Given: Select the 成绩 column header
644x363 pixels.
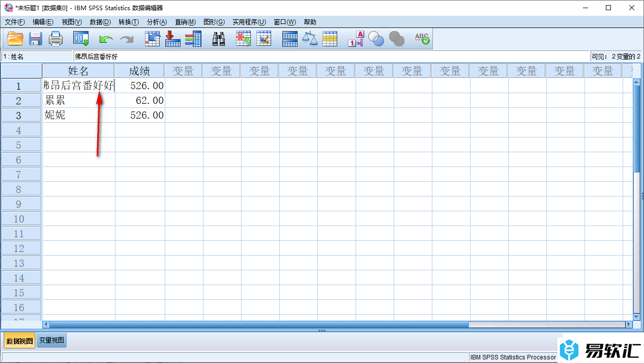Looking at the screenshot, I should [x=139, y=71].
